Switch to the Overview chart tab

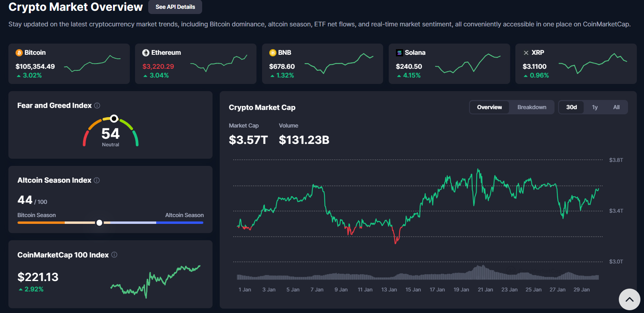click(x=489, y=107)
